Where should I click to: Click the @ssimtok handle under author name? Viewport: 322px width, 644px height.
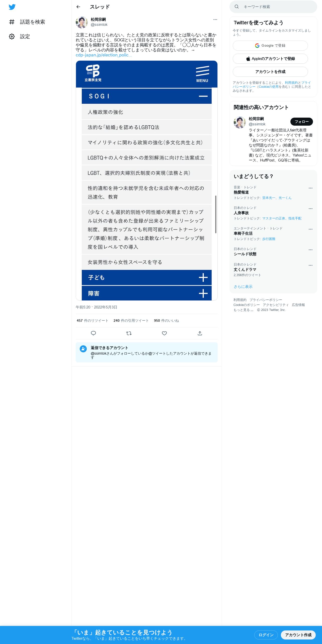point(99,25)
